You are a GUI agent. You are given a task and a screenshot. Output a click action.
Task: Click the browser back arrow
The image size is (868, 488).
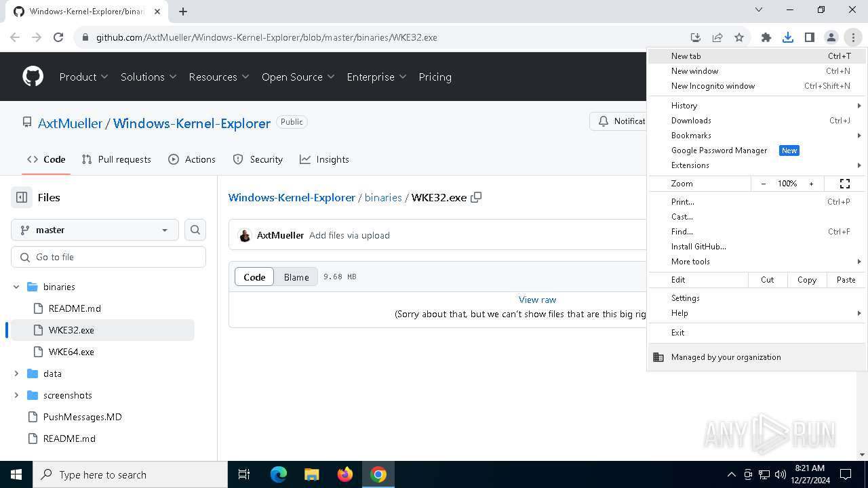(15, 37)
